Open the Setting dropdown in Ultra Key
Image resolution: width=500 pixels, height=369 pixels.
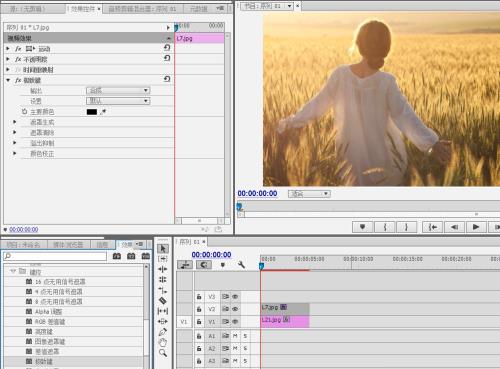(118, 101)
